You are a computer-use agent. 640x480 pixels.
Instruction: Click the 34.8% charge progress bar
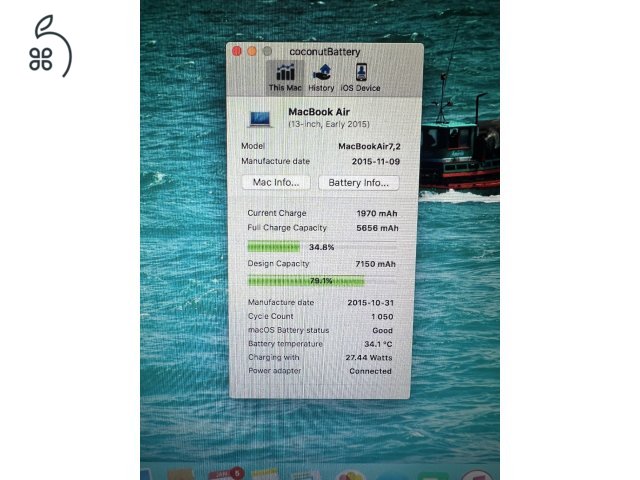pos(320,246)
